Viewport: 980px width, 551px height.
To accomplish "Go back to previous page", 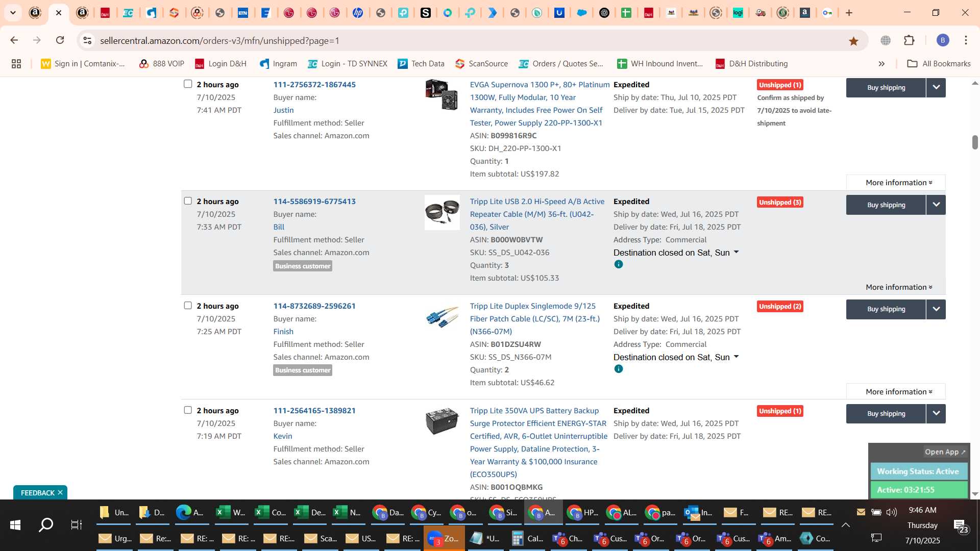I will tap(14, 40).
